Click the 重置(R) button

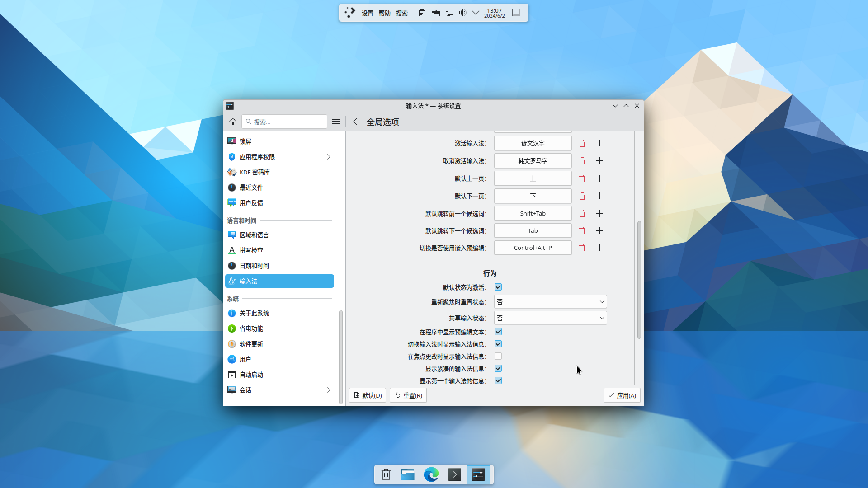coord(408,395)
